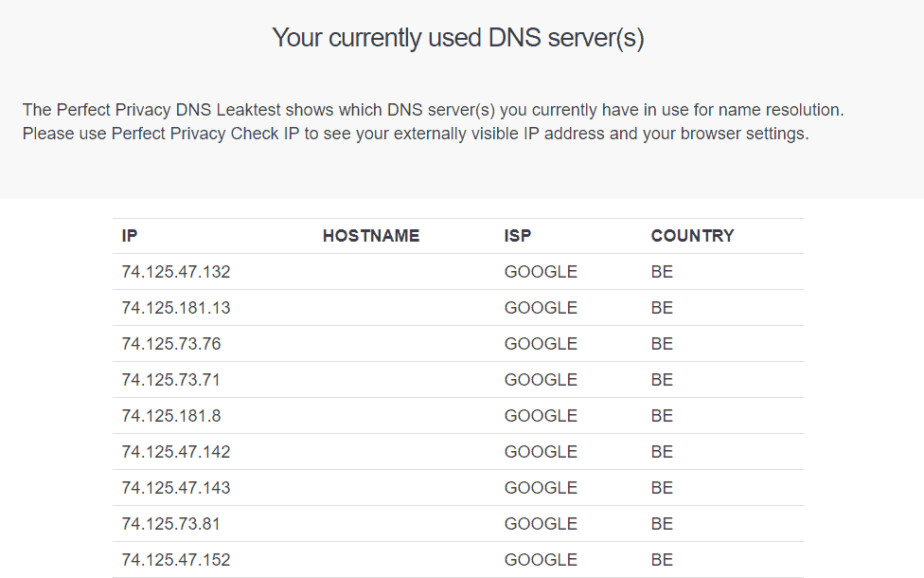Screen dimensions: 924x578
Task: Select IP address 74.125.47.143
Action: click(x=176, y=488)
